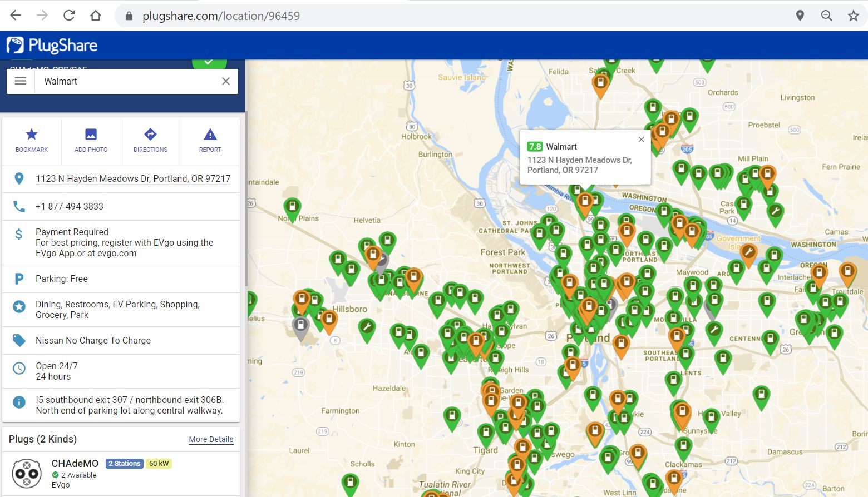The width and height of the screenshot is (868, 497).
Task: Click the location pin icon in address bar
Action: point(800,16)
